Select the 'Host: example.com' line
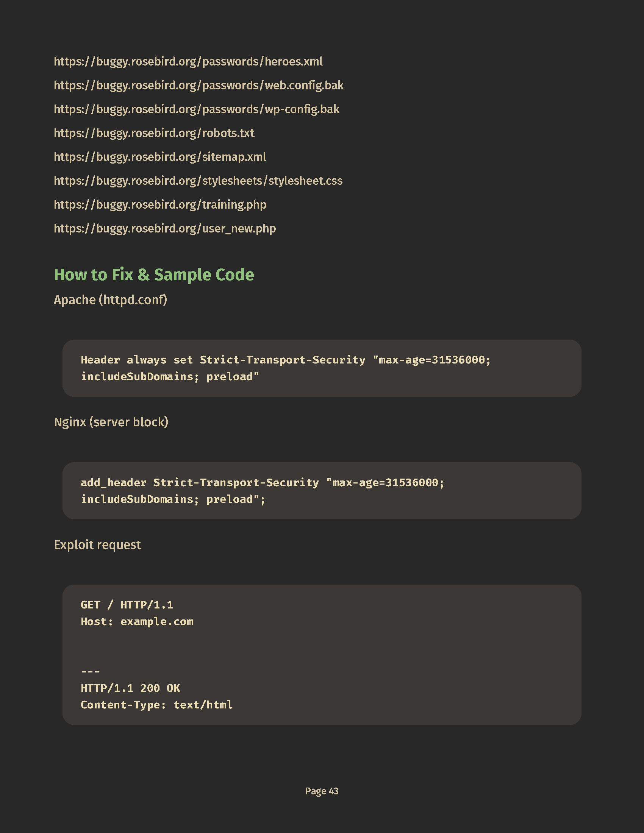The width and height of the screenshot is (644, 833). point(137,622)
